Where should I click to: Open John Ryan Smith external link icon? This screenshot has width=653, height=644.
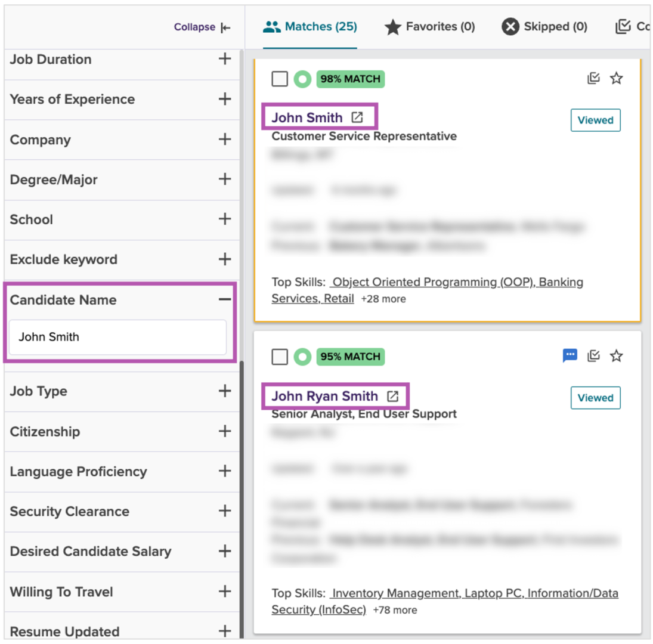[392, 396]
